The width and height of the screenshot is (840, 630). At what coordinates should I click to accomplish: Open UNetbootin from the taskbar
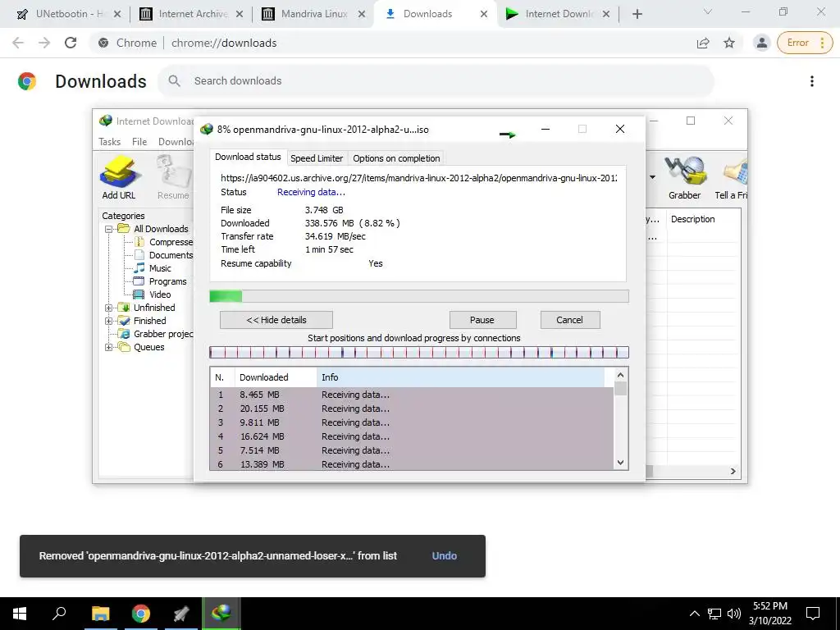181,614
